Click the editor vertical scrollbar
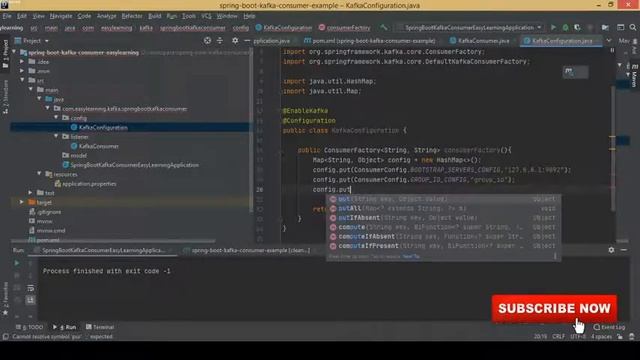640x360 pixels. coord(613,149)
